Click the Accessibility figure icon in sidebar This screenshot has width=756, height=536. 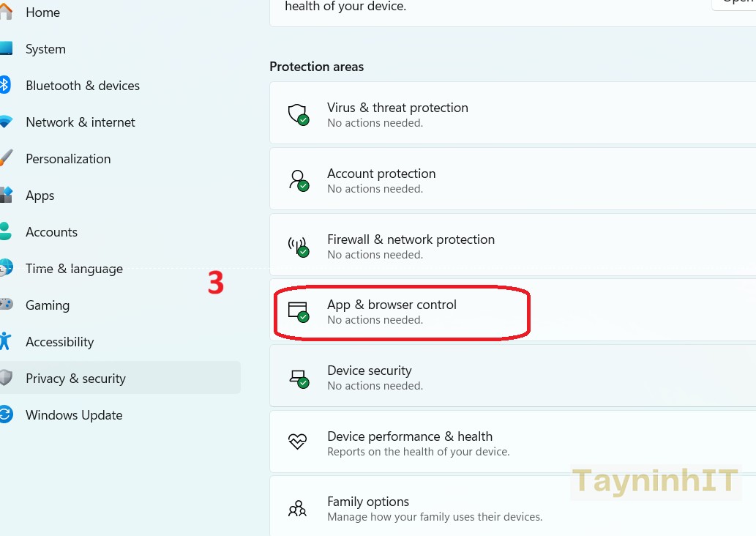click(5, 341)
